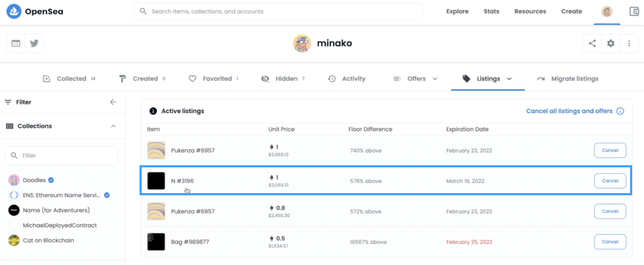This screenshot has height=265, width=644.
Task: Open the three-dot more options menu
Action: pos(628,43)
